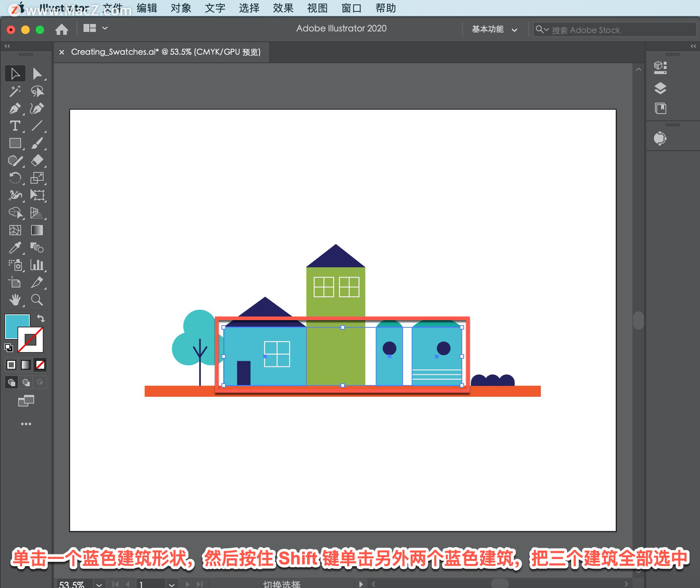The width and height of the screenshot is (700, 588).
Task: Switch to Draw Behind mode
Action: 26,382
